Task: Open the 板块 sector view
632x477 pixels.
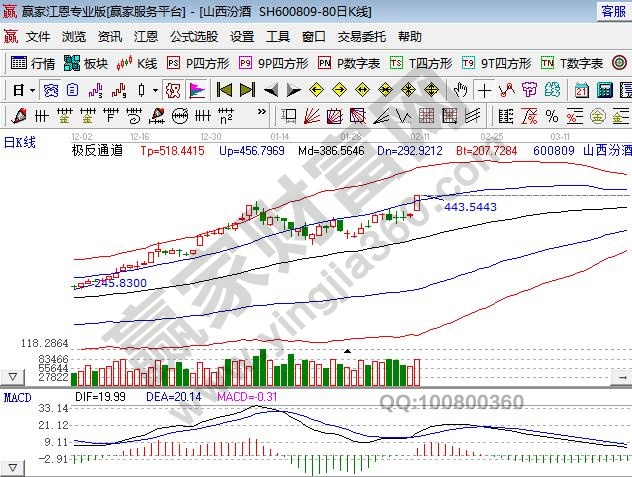Action: pyautogui.click(x=86, y=63)
